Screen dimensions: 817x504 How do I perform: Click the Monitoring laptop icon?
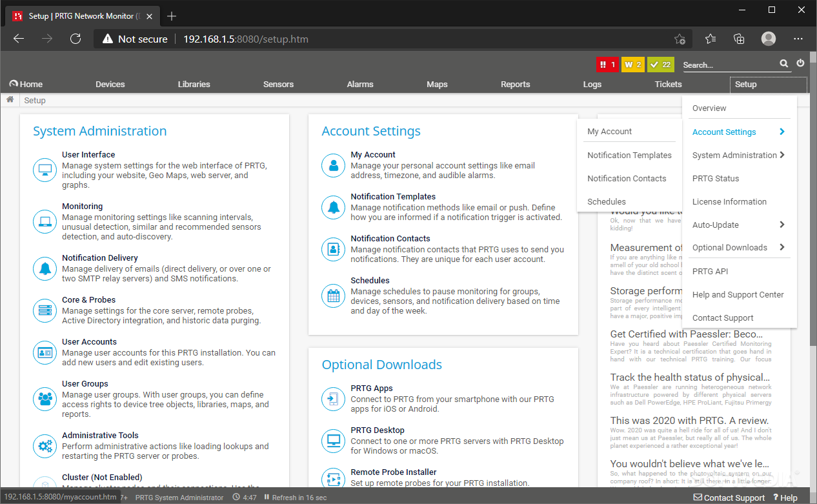(45, 222)
